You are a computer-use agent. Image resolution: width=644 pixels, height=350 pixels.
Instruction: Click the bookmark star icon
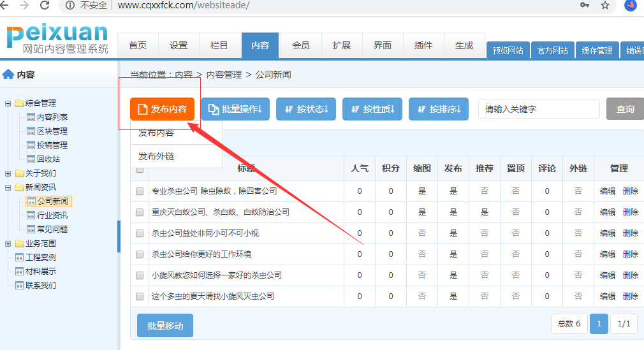point(604,6)
